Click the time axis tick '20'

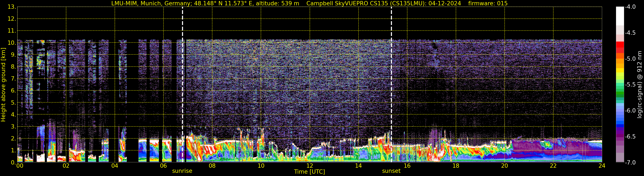[505, 166]
